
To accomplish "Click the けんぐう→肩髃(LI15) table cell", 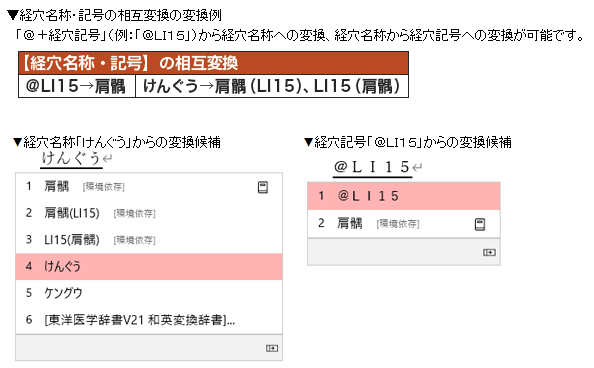I will click(272, 86).
